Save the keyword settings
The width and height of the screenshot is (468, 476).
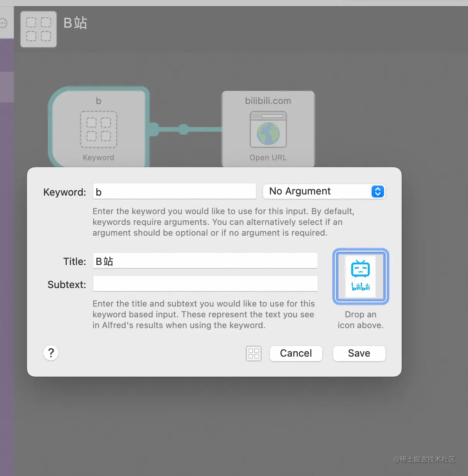[359, 353]
